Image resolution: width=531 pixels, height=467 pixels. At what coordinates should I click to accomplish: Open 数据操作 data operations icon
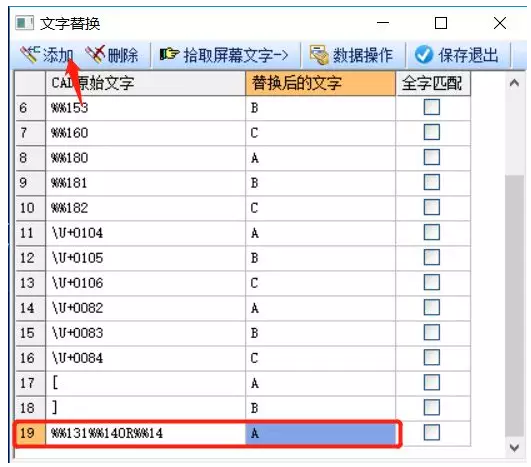point(319,55)
